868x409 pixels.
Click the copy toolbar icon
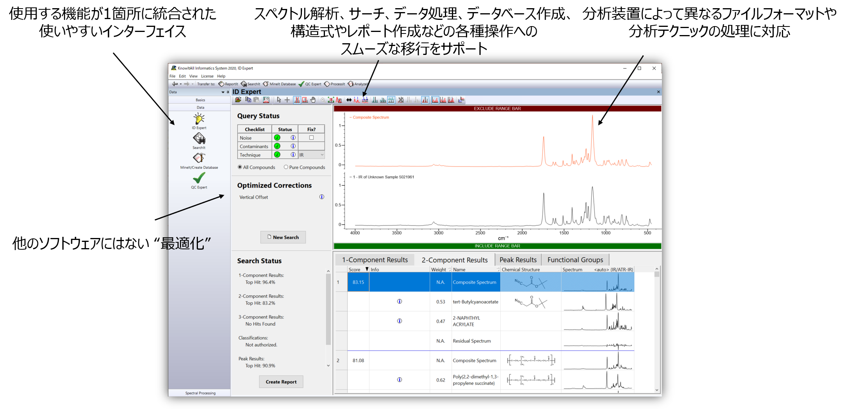point(248,100)
